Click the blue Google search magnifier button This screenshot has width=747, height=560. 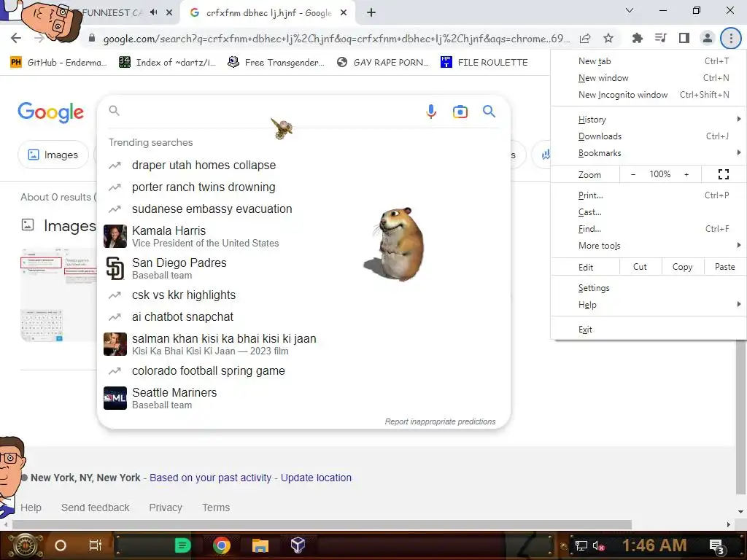pyautogui.click(x=489, y=112)
